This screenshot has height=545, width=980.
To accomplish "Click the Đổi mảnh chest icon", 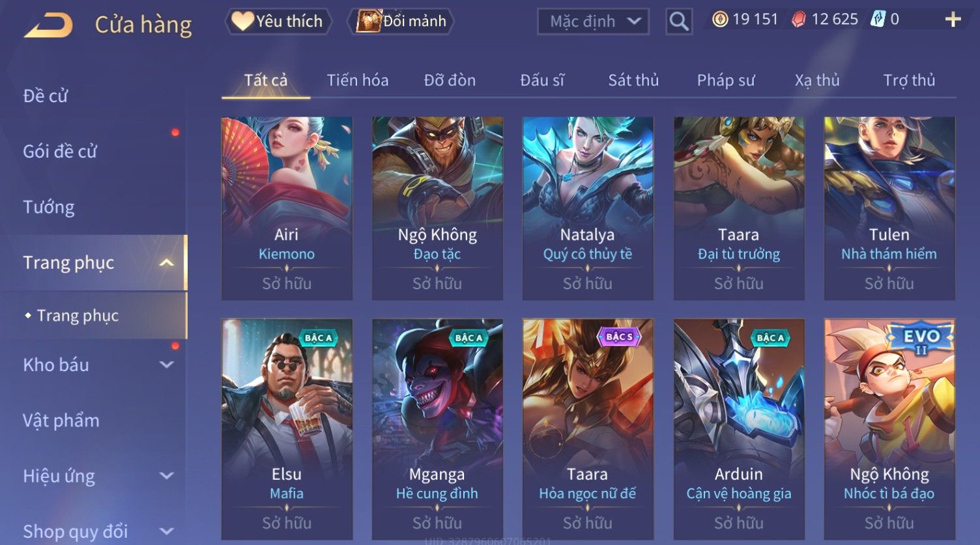I will pos(368,21).
